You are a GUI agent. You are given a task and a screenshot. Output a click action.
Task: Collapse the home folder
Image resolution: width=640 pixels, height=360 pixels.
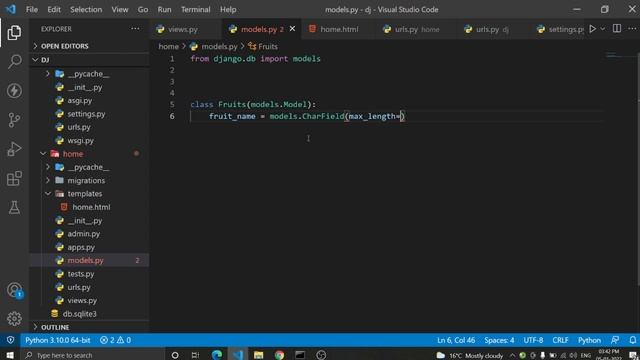43,153
